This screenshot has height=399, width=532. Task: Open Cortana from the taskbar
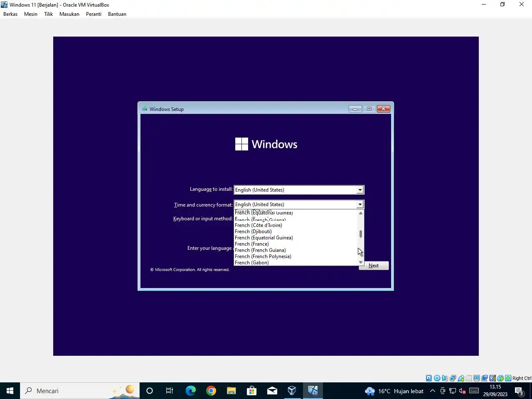click(x=150, y=391)
